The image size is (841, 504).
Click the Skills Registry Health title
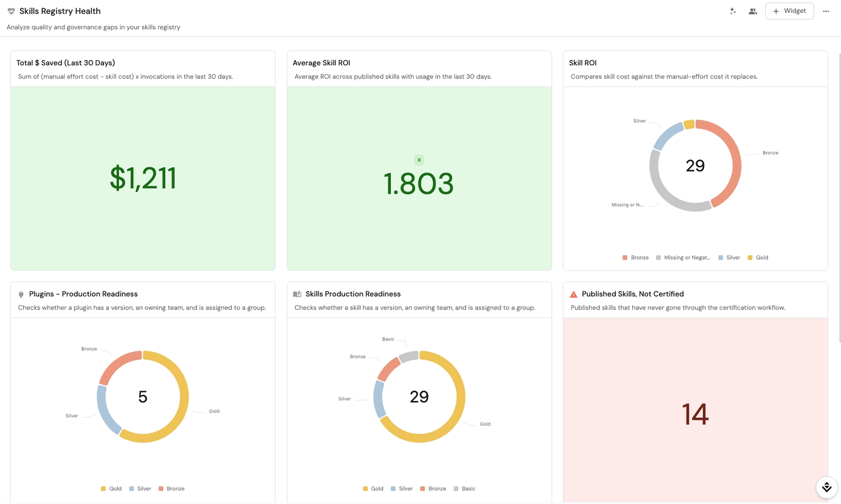(60, 11)
